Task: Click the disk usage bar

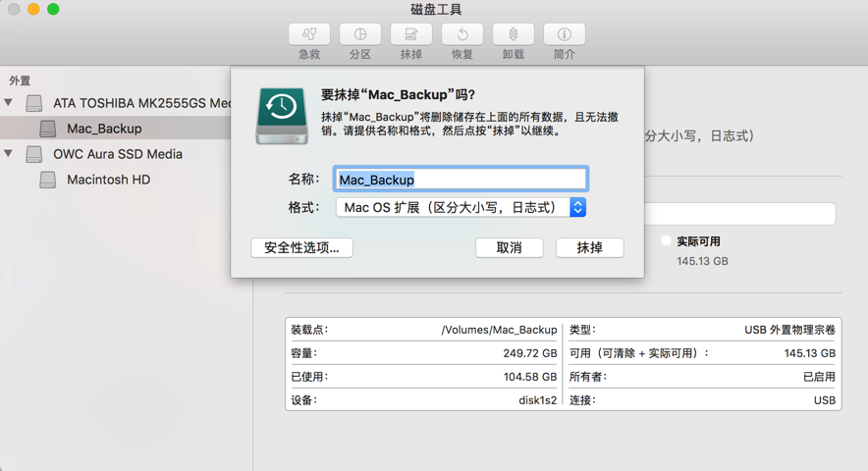Action: tap(739, 214)
